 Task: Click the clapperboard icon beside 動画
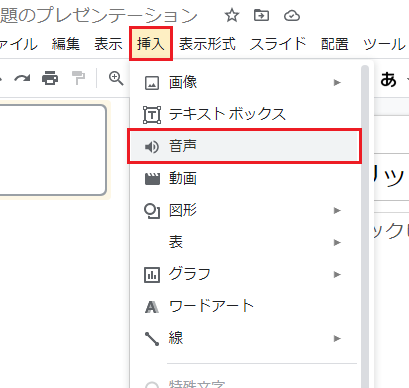click(152, 179)
